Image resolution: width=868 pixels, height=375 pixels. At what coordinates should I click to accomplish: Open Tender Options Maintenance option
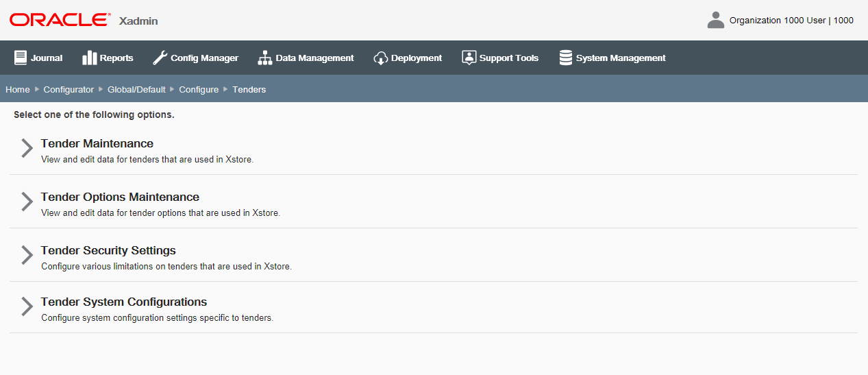pos(120,197)
